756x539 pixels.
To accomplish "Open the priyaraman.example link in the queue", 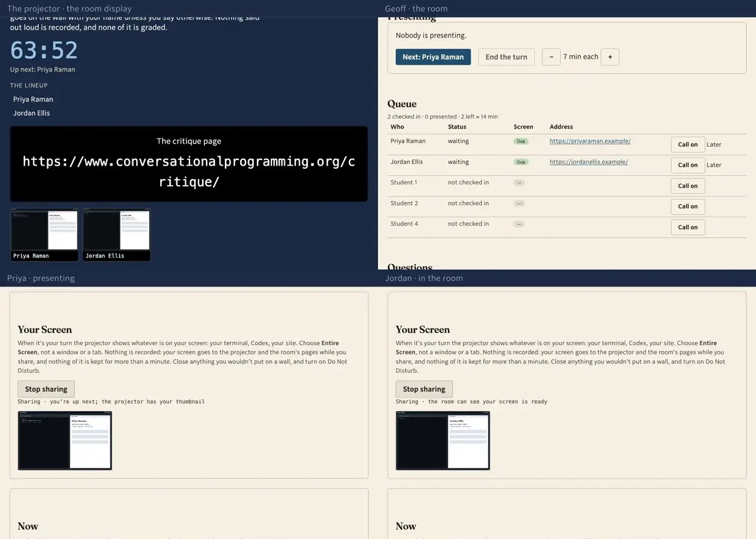I will (590, 141).
